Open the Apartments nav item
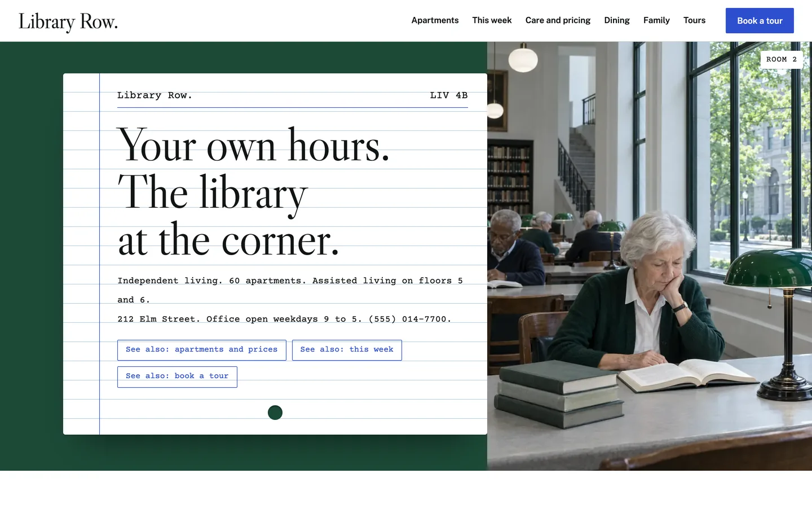Screen dimensions: 812x508 coord(435,20)
